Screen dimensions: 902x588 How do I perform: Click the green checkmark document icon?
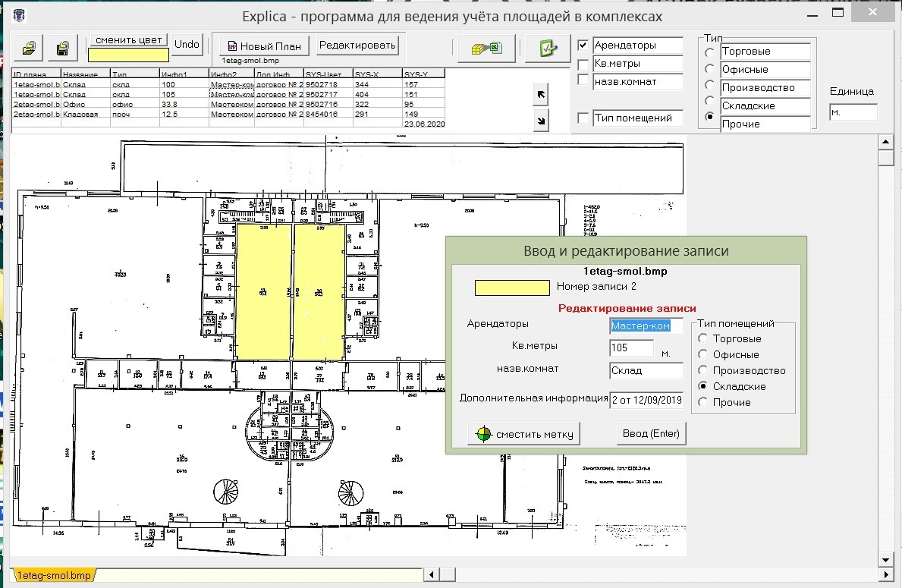[x=546, y=48]
